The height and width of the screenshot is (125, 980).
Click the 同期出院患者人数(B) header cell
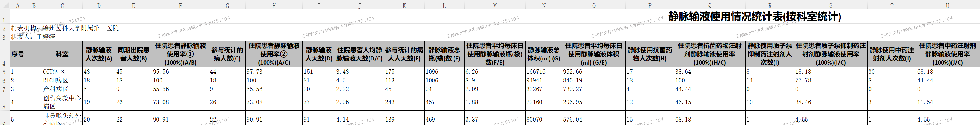[x=133, y=54]
